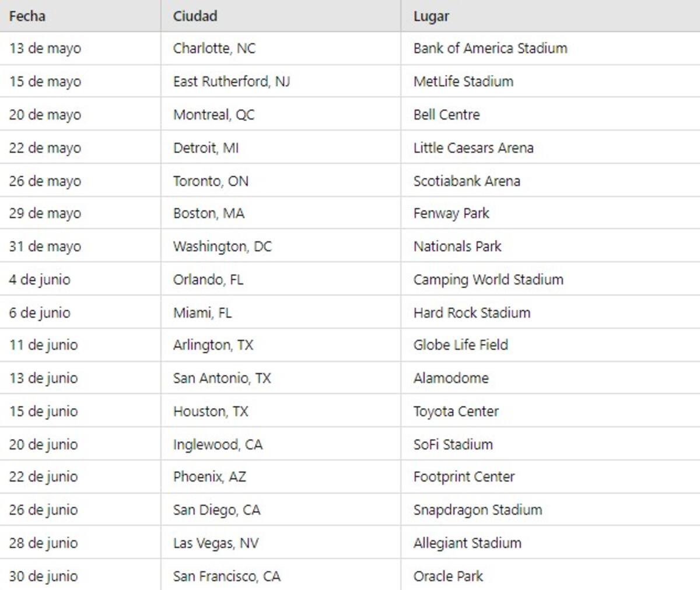Select the Oracle Park venue cell
The image size is (700, 590).
(x=448, y=577)
